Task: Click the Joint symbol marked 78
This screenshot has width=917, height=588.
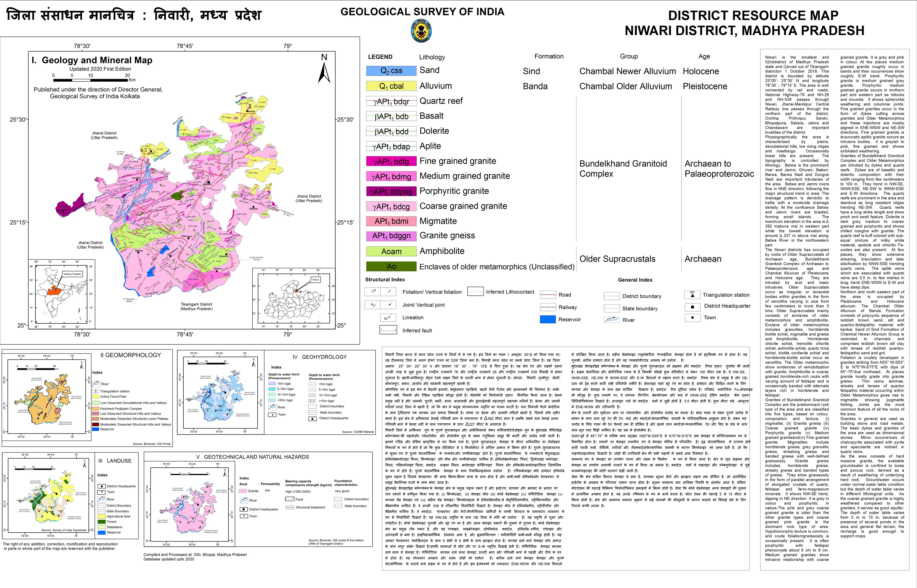Action: pos(373,305)
